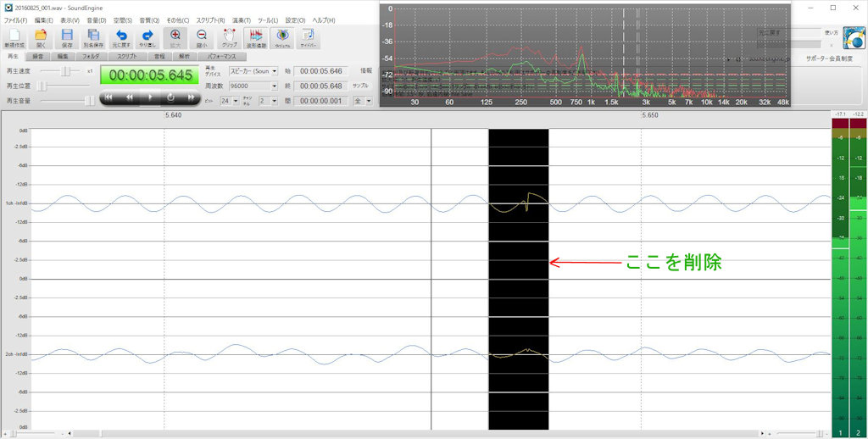
Task: Switch to the パフォーマンス tab
Action: [x=221, y=57]
